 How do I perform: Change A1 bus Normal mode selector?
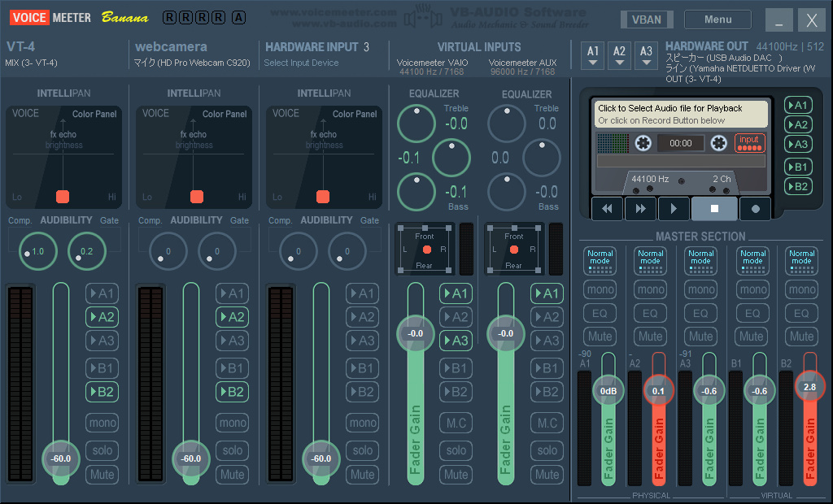pos(600,261)
